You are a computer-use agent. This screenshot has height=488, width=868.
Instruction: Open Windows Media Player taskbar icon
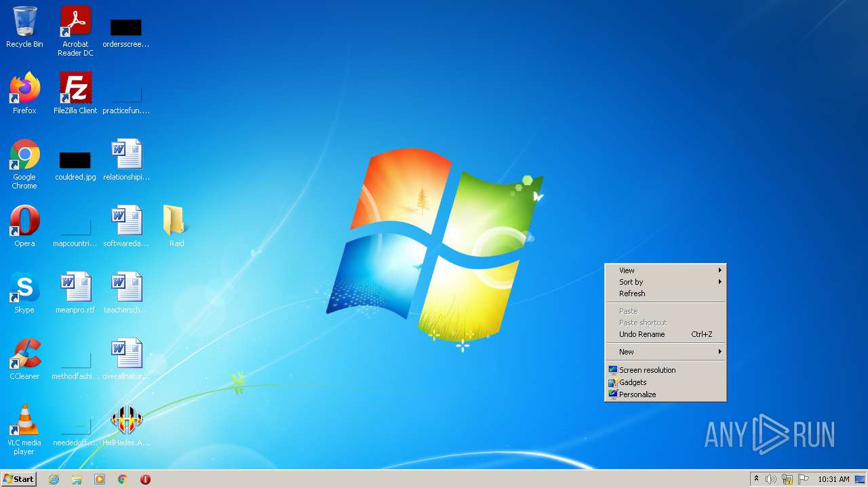100,479
